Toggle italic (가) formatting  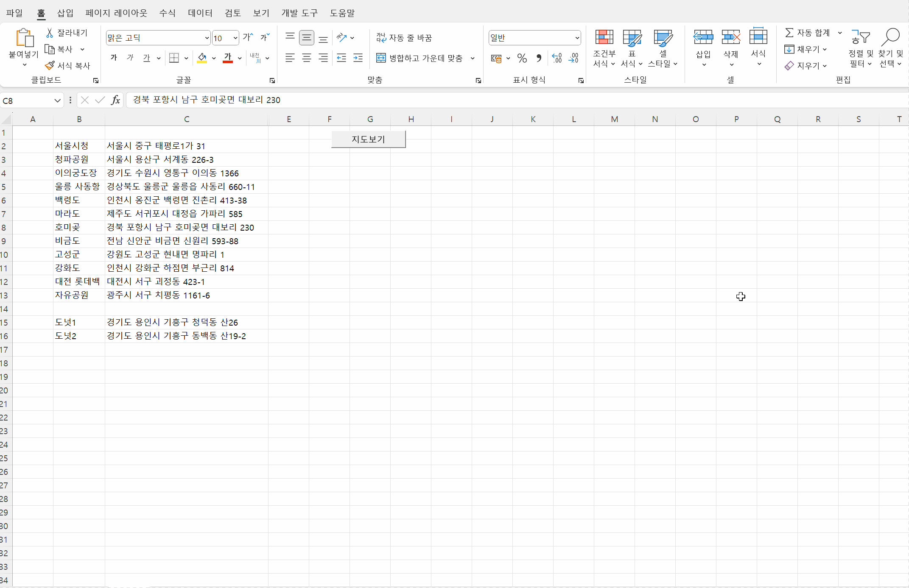pyautogui.click(x=130, y=58)
